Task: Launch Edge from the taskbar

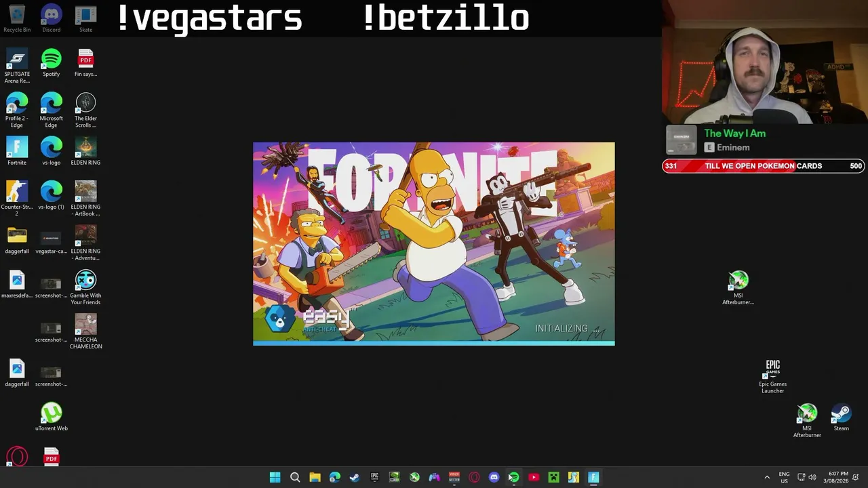Action: 335,477
